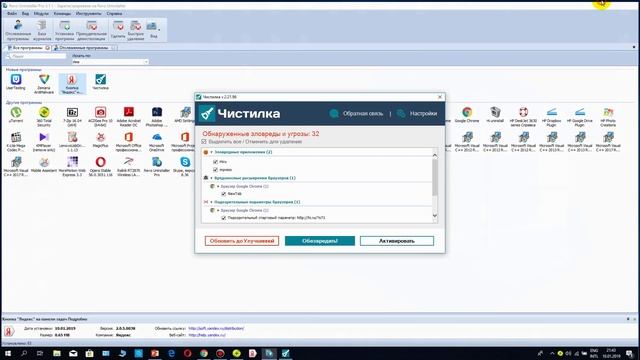This screenshot has height=360, width=640.
Task: Open the soft.yandex.ru/distribution link
Action: click(216, 328)
